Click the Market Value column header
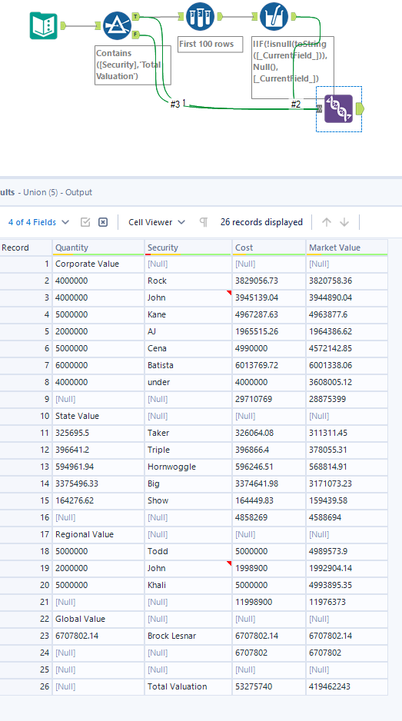 pyautogui.click(x=347, y=247)
